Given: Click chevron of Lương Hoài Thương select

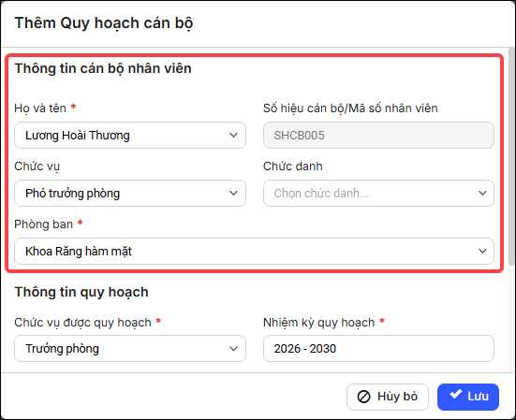Looking at the screenshot, I should click(x=233, y=135).
